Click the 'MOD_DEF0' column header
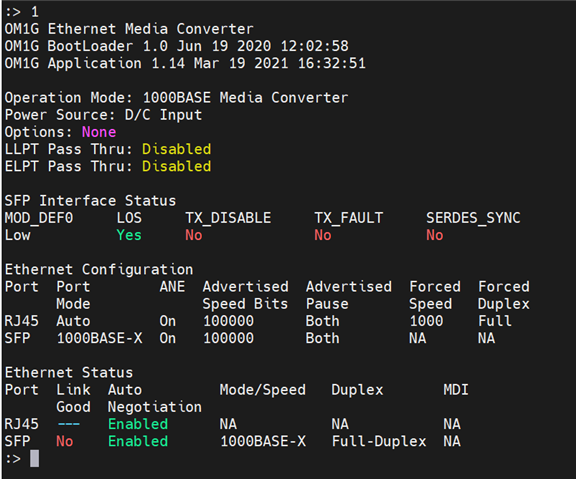This screenshot has height=479, width=576. click(39, 218)
